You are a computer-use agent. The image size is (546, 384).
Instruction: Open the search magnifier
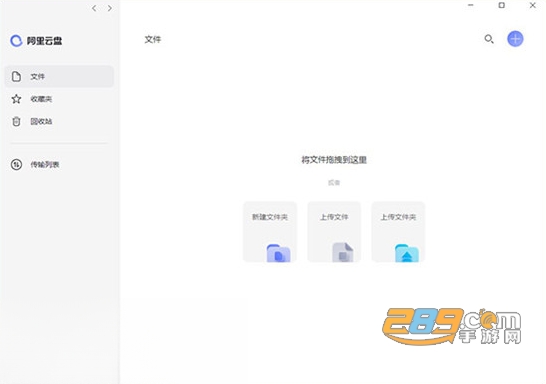pyautogui.click(x=489, y=39)
